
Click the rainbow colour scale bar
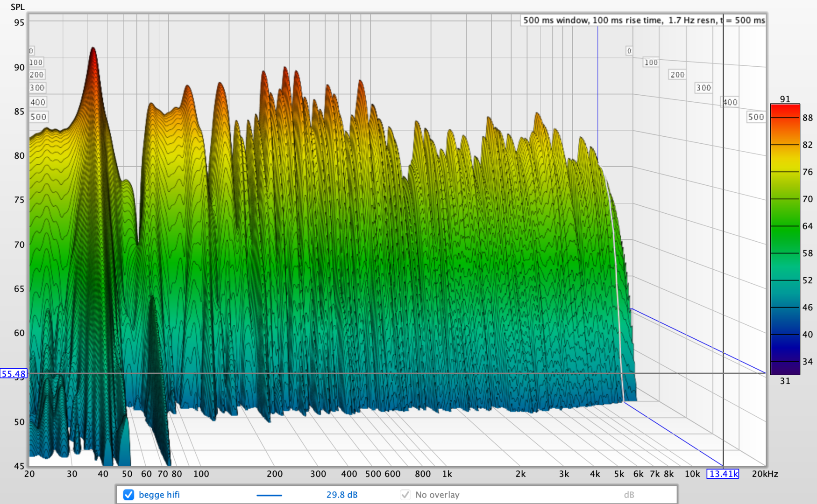click(x=785, y=239)
